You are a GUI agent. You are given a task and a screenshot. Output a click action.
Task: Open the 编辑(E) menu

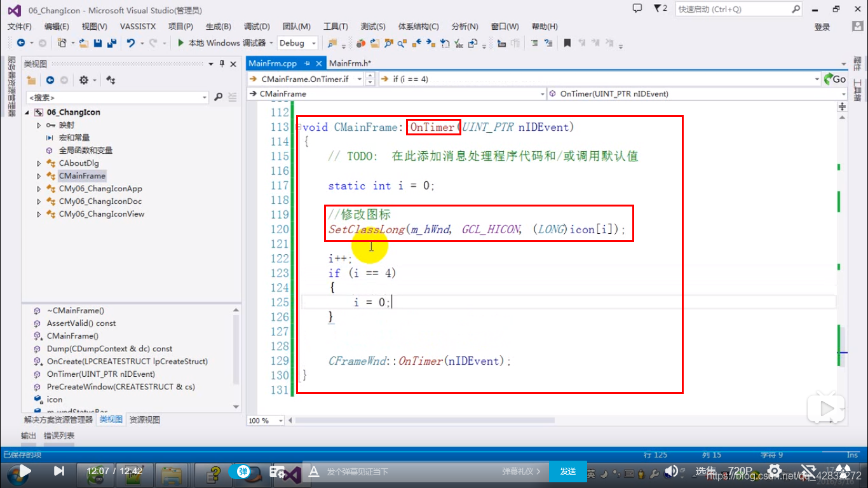(x=57, y=27)
